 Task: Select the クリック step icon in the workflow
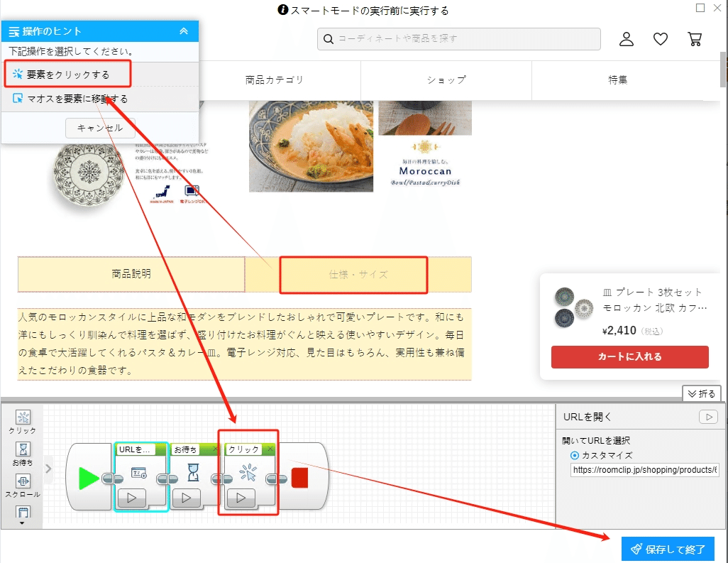[248, 472]
